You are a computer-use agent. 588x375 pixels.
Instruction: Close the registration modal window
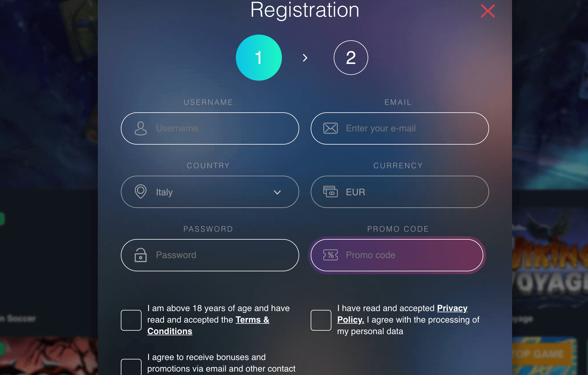(x=488, y=11)
